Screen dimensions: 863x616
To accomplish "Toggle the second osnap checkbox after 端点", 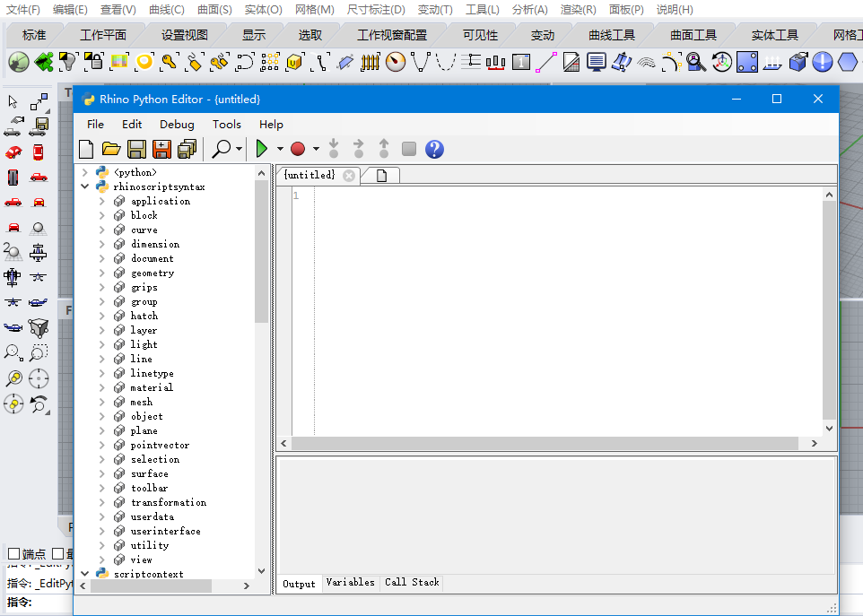I will pyautogui.click(x=57, y=553).
